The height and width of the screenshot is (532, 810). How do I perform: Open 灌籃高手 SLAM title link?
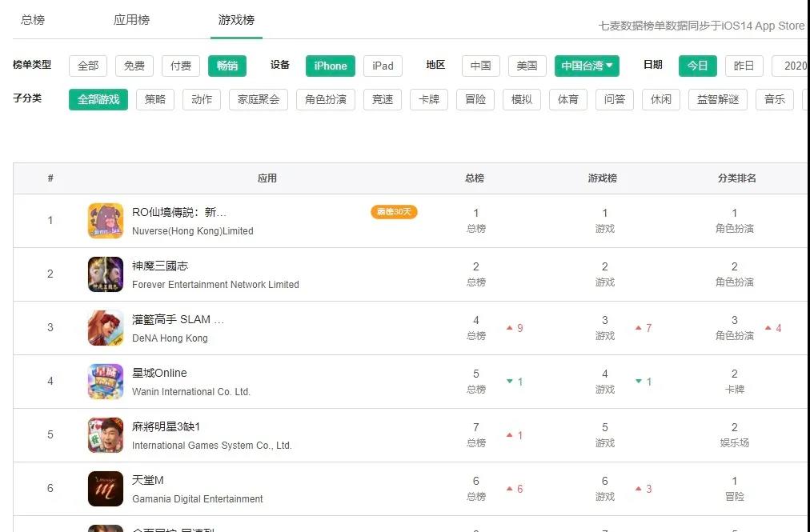tap(178, 319)
